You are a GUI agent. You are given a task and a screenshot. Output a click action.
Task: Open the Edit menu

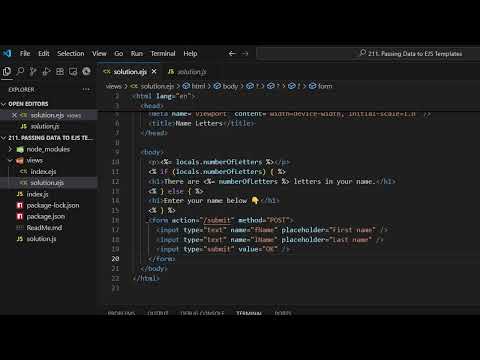click(x=44, y=53)
